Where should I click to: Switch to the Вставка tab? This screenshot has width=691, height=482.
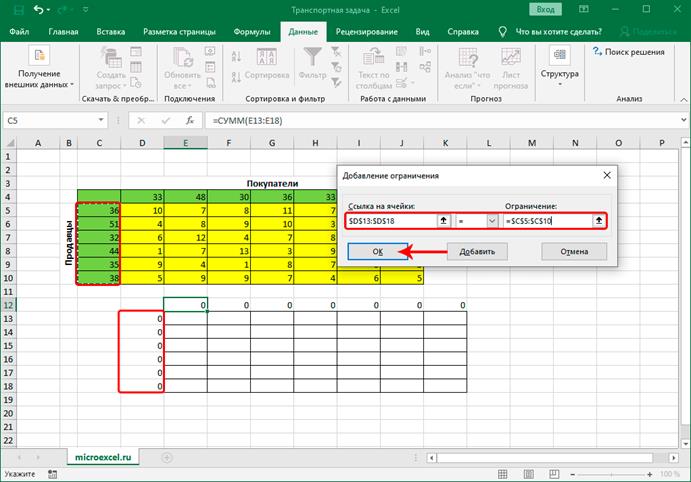[111, 32]
